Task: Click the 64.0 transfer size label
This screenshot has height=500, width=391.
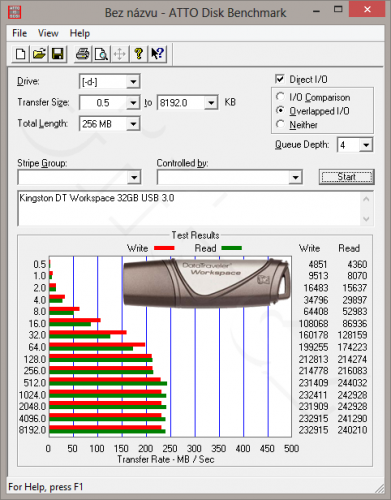Action: click(37, 347)
